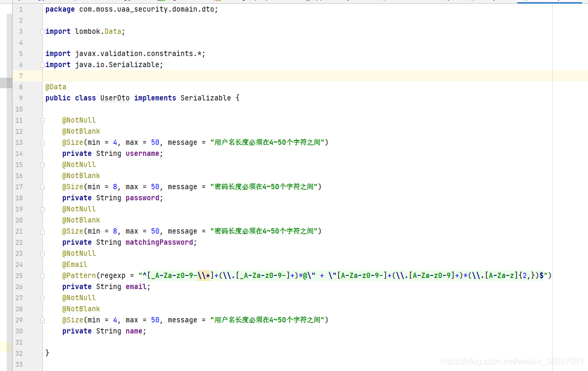Click the 'matchingPassword' field name
Image resolution: width=588 pixels, height=371 pixels.
coord(159,242)
